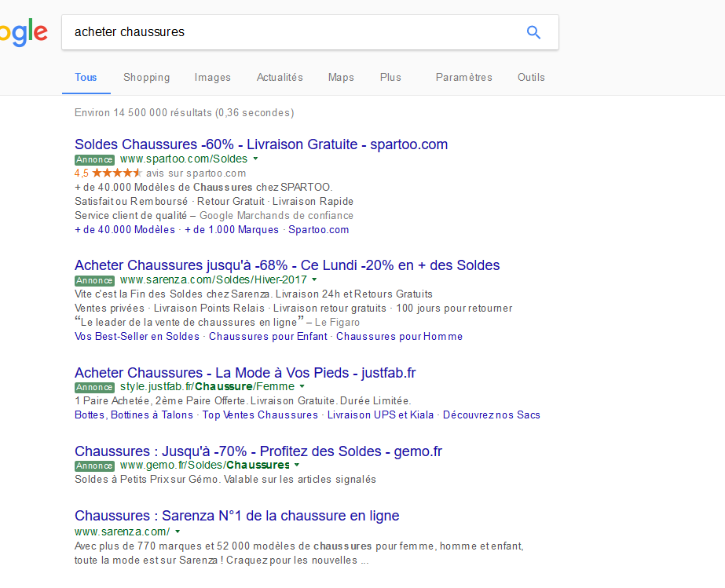
Task: Open 'Chaussures pour Enfant' sitelink
Action: click(x=268, y=337)
